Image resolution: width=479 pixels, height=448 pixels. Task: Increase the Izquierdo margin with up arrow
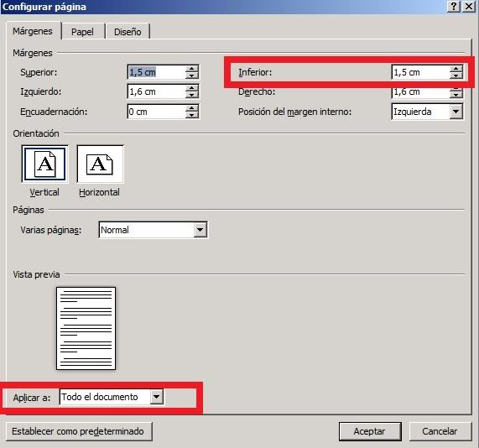(191, 88)
